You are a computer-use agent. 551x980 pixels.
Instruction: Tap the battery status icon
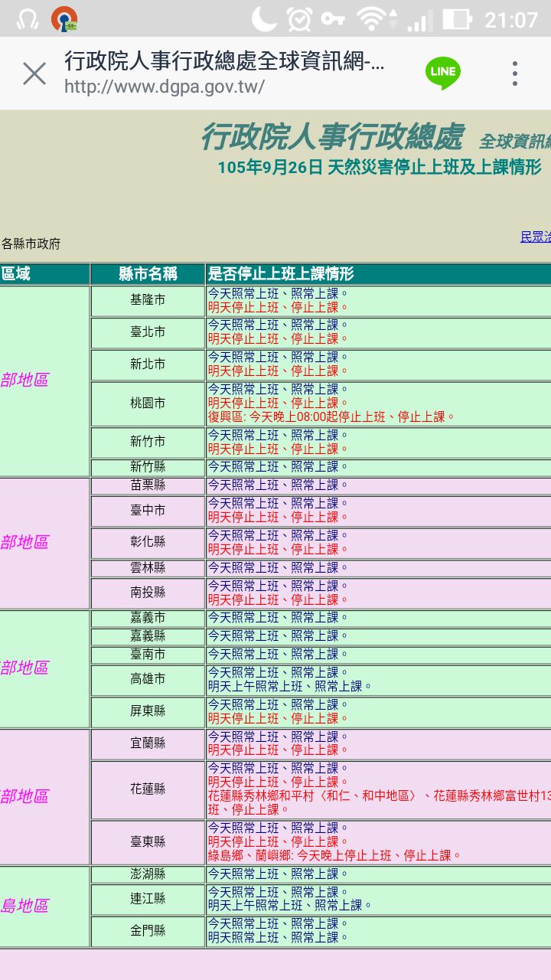(457, 18)
